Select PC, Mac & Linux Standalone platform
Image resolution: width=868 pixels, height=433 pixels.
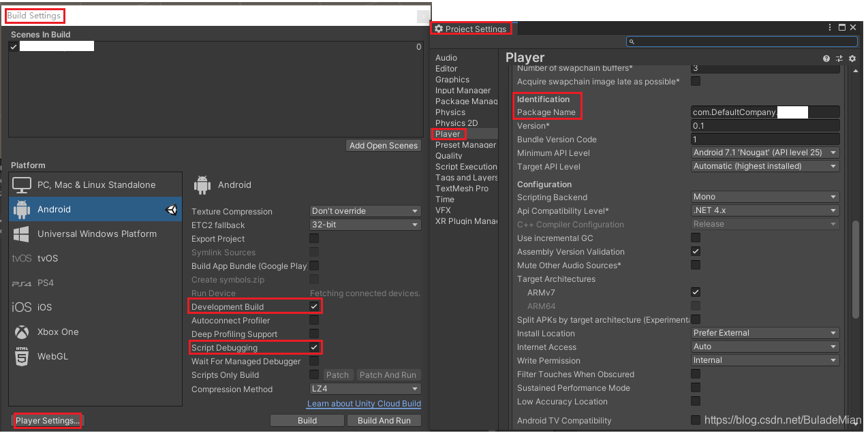tap(95, 185)
